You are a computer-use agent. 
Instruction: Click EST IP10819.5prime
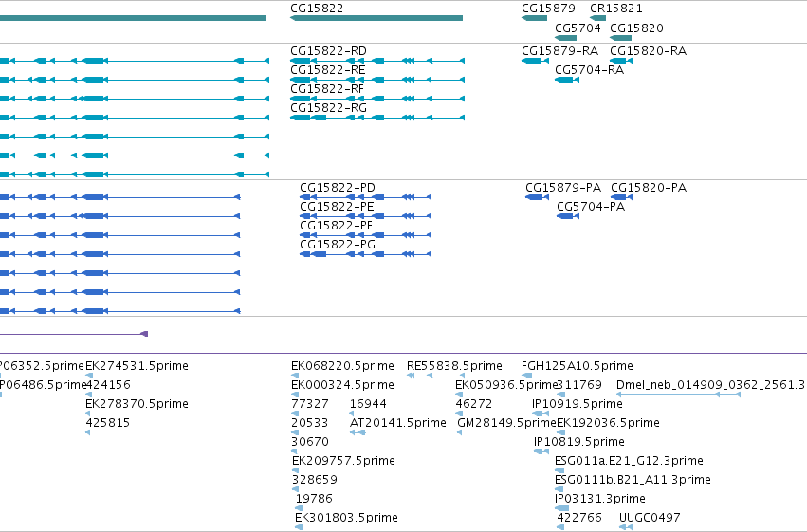click(579, 442)
